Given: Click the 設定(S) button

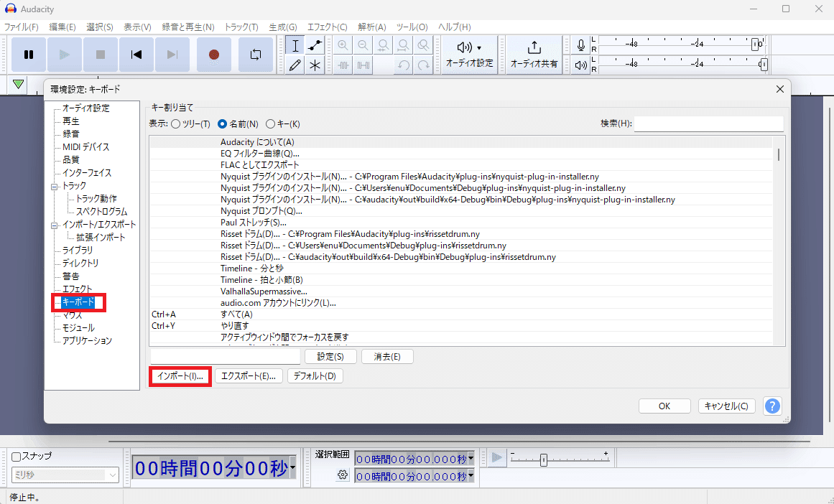Looking at the screenshot, I should (330, 357).
